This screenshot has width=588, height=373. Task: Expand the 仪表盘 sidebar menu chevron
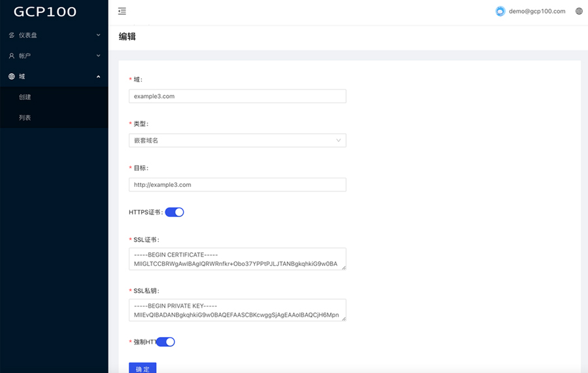point(99,35)
